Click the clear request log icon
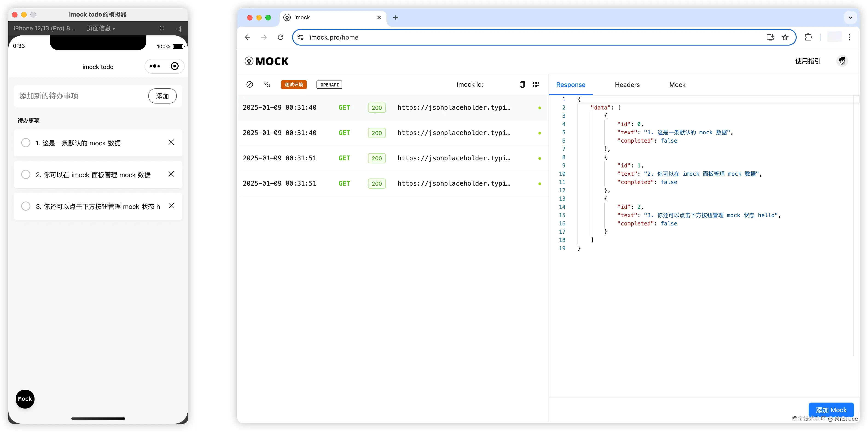The width and height of the screenshot is (868, 432). tap(249, 84)
